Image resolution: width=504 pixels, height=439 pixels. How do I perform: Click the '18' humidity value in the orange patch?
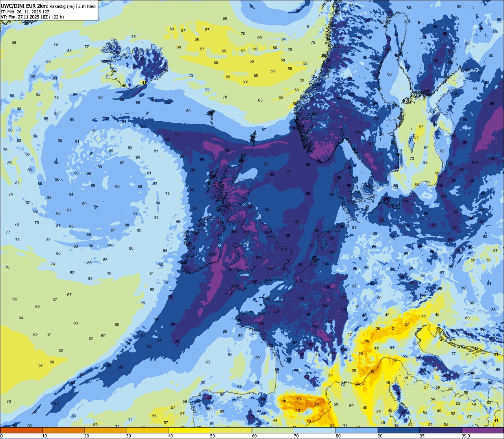pyautogui.click(x=284, y=401)
